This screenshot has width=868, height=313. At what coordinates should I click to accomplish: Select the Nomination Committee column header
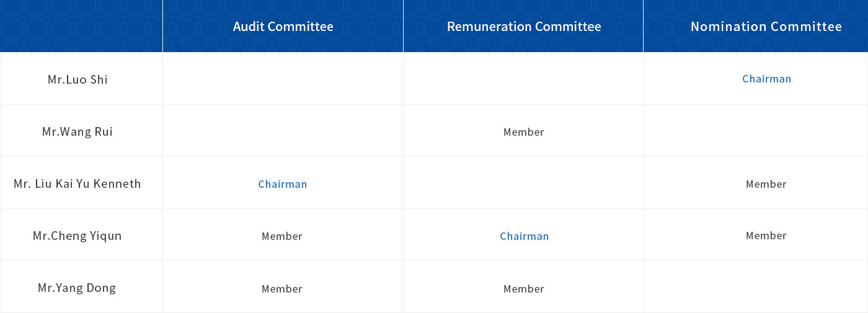[766, 27]
